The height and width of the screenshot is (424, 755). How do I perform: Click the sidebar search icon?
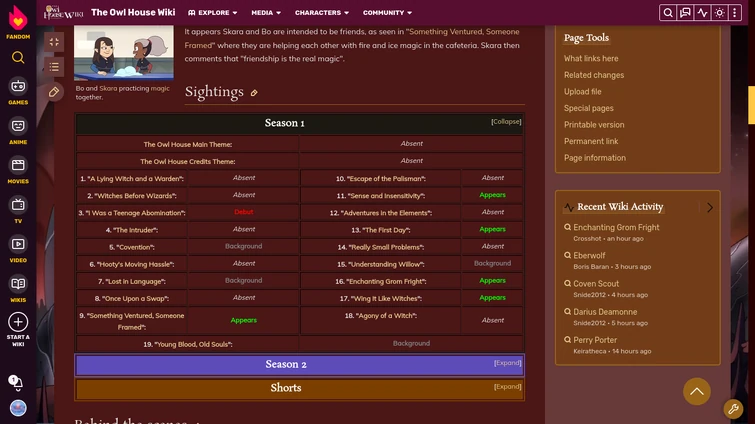click(18, 58)
